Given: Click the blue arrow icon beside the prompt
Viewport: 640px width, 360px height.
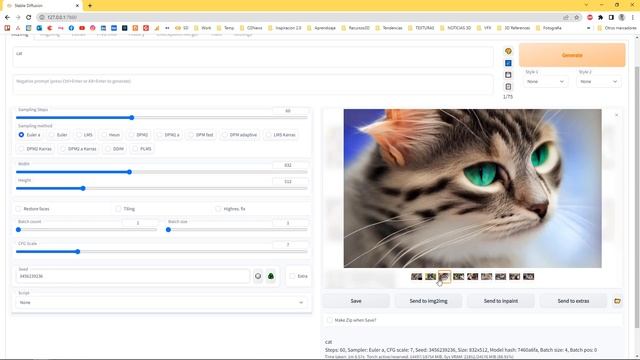Looking at the screenshot, I should coord(508,63).
